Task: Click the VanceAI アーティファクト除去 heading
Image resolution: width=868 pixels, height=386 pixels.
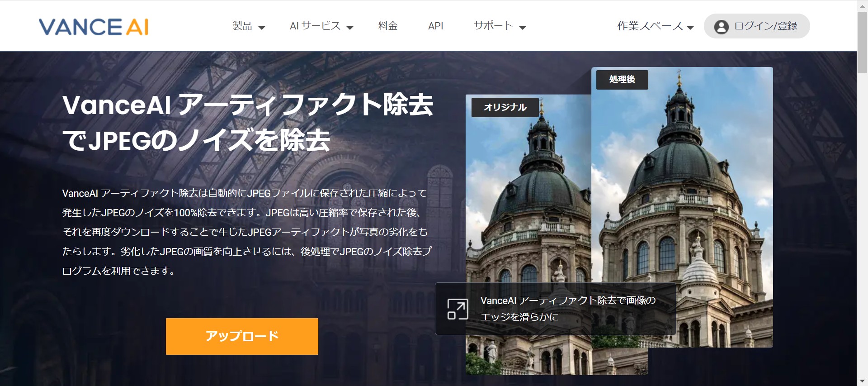Action: 248,122
